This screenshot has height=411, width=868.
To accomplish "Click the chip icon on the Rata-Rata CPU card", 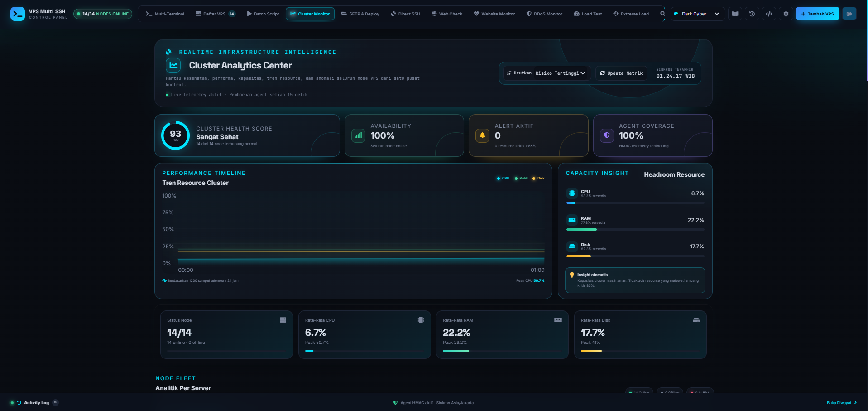I will tap(421, 320).
